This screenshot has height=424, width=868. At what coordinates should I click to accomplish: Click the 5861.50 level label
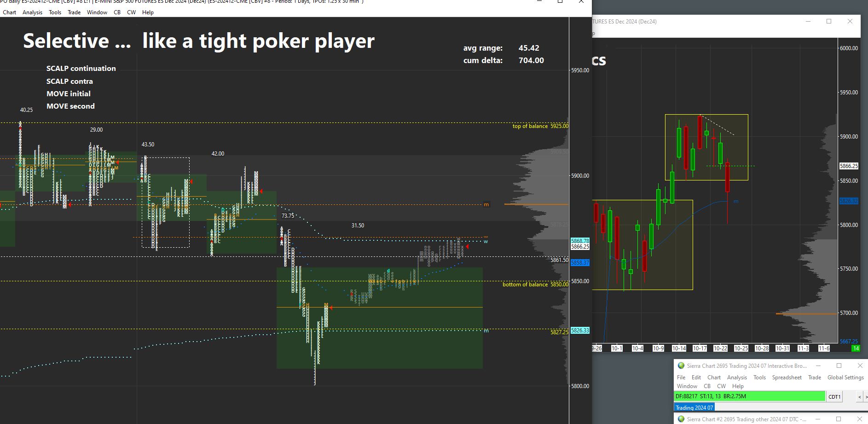point(559,260)
